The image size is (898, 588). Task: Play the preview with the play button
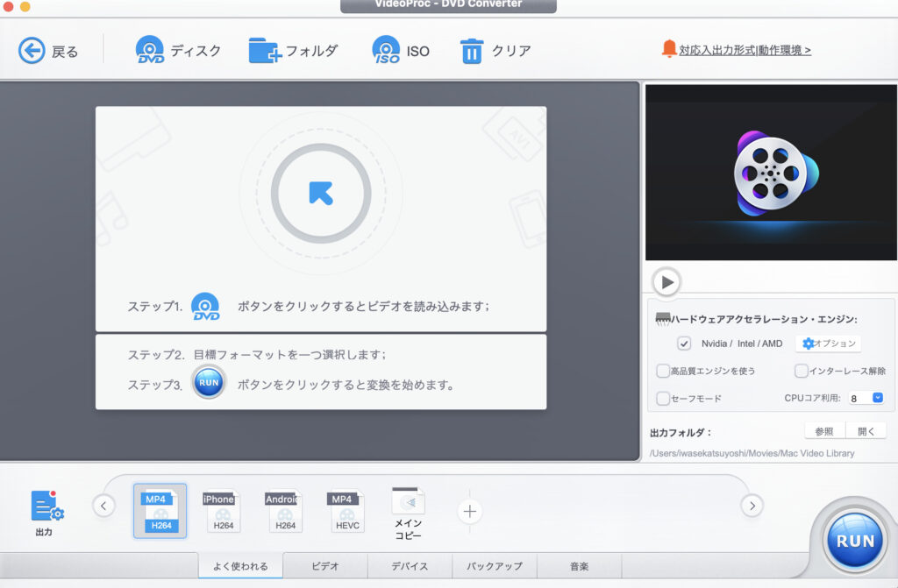[666, 281]
